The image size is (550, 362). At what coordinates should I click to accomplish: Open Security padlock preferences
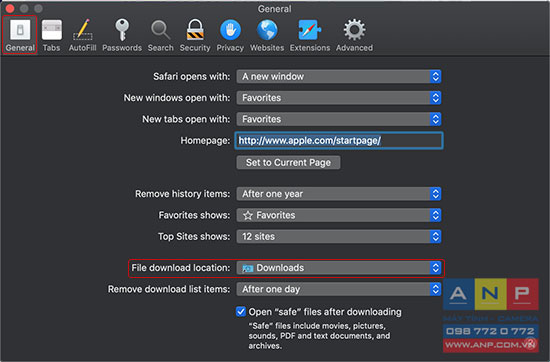coord(195,35)
